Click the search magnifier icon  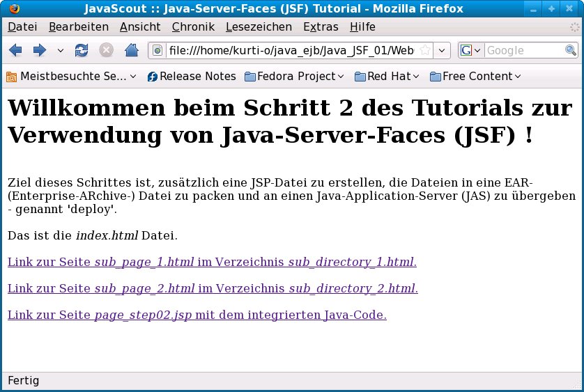[571, 50]
